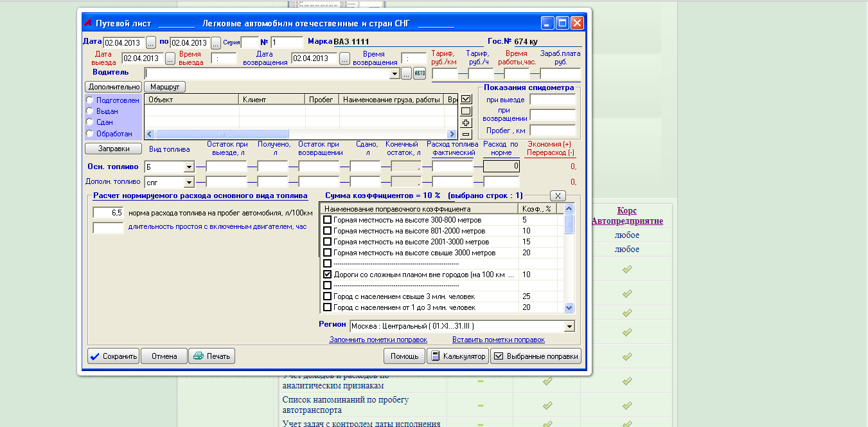Viewport: 868px width, 427px height.
Task: Click the route table's horizontal scrollbar
Action: pos(301,134)
